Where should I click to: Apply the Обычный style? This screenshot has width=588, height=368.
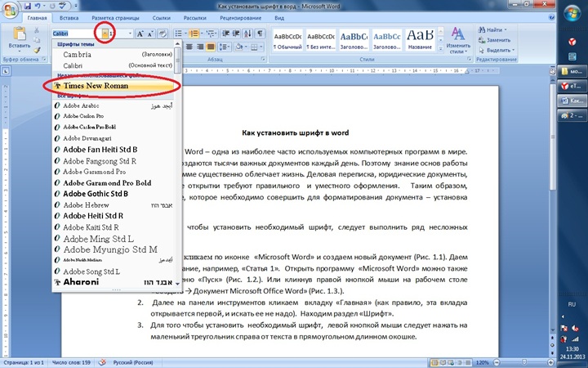(288, 40)
